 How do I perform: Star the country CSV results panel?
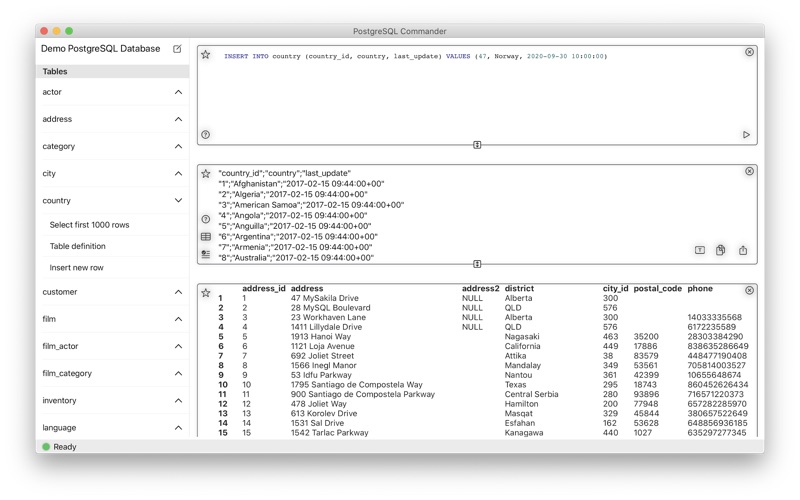206,174
